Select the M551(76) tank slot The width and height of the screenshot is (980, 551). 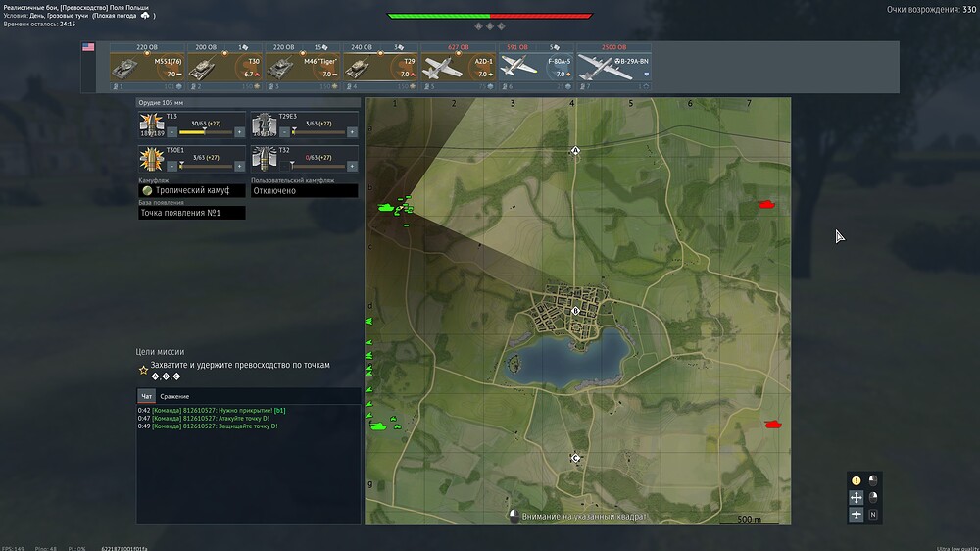click(147, 67)
